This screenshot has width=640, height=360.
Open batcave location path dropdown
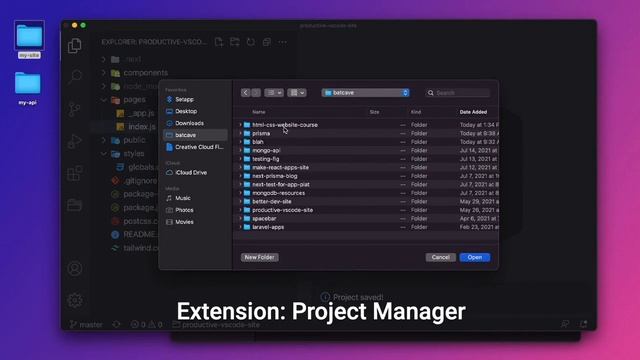[365, 93]
